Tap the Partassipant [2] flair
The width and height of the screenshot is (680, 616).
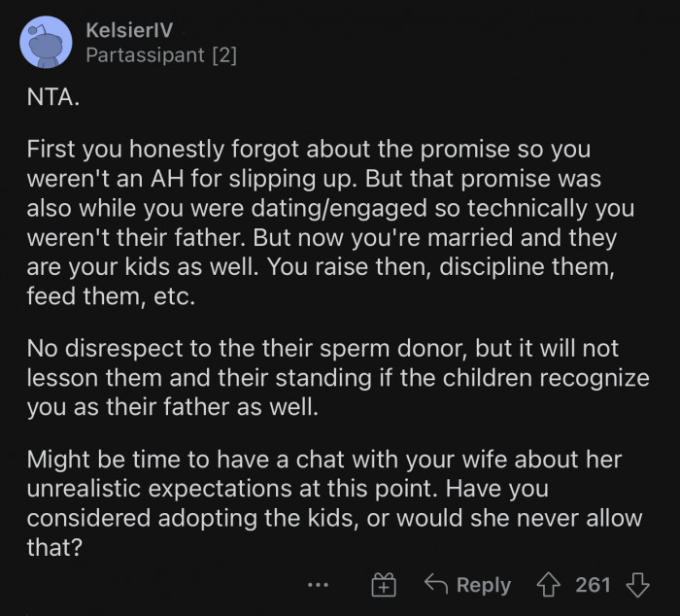(x=161, y=55)
